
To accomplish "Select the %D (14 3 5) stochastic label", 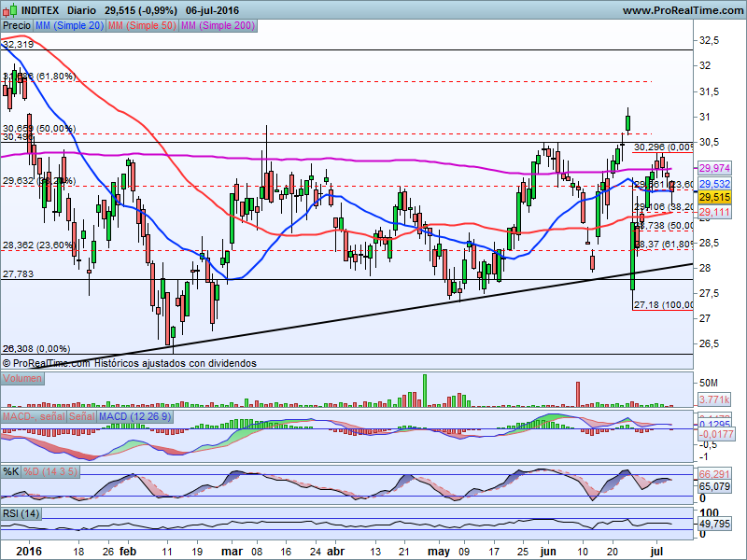I will [x=51, y=471].
